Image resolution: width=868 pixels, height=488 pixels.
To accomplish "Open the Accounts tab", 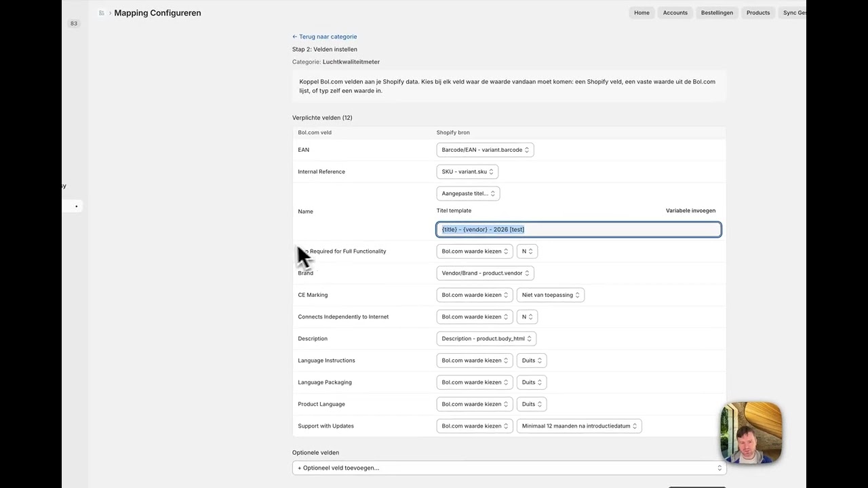I will (x=675, y=13).
